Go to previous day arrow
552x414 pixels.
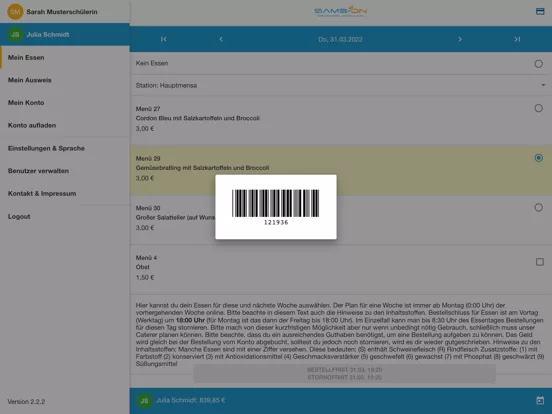221,39
